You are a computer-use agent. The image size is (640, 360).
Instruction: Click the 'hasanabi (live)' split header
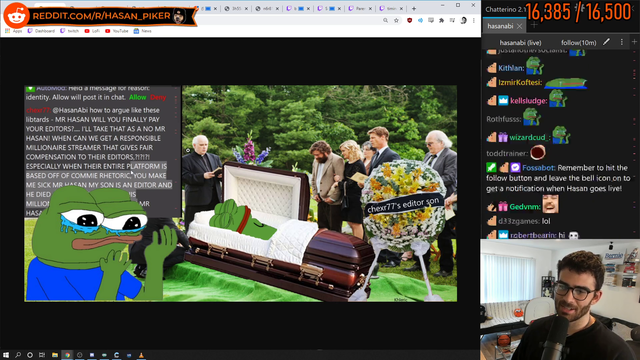pyautogui.click(x=520, y=42)
